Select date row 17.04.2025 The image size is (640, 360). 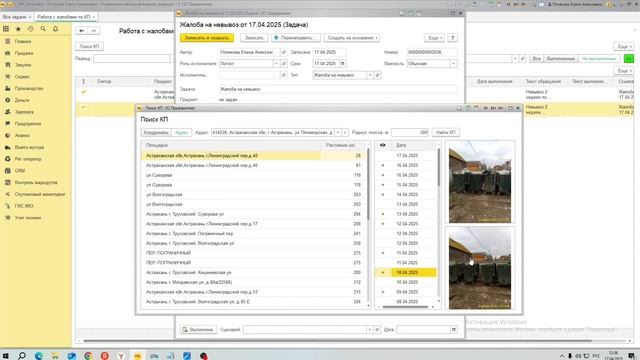pyautogui.click(x=406, y=156)
